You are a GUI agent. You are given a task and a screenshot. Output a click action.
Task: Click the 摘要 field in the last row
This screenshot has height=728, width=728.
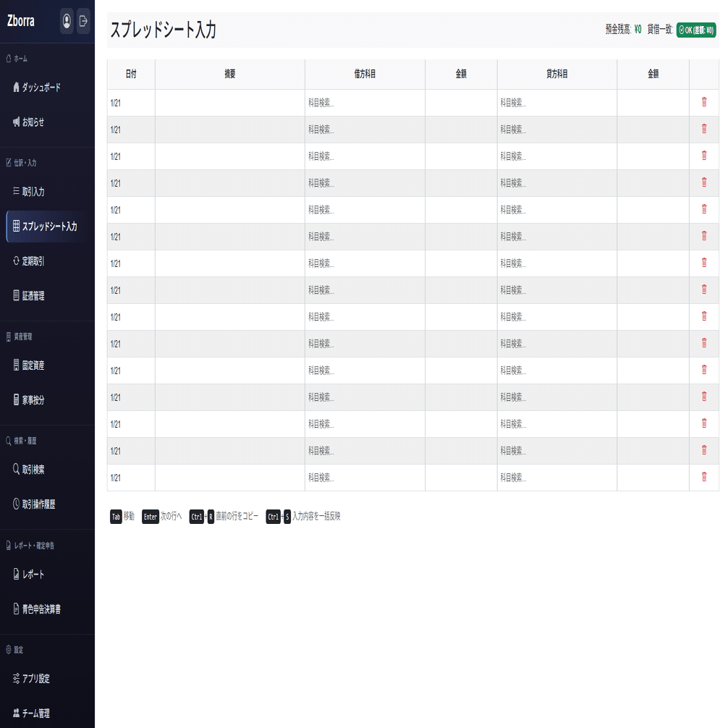pos(230,478)
